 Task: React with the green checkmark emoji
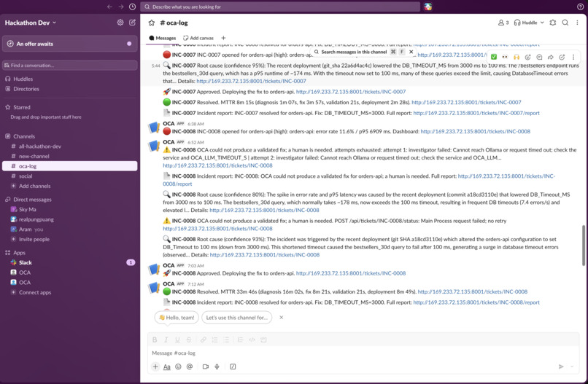(x=494, y=57)
